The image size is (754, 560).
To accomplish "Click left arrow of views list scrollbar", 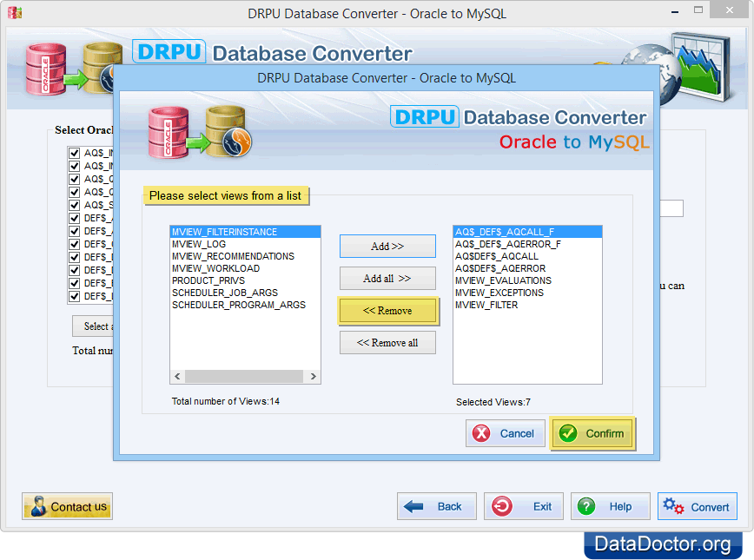I will tap(177, 376).
